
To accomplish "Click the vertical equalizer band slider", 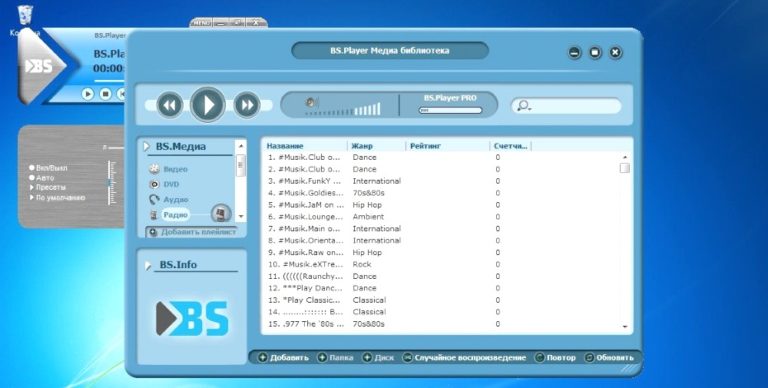I will tap(113, 182).
